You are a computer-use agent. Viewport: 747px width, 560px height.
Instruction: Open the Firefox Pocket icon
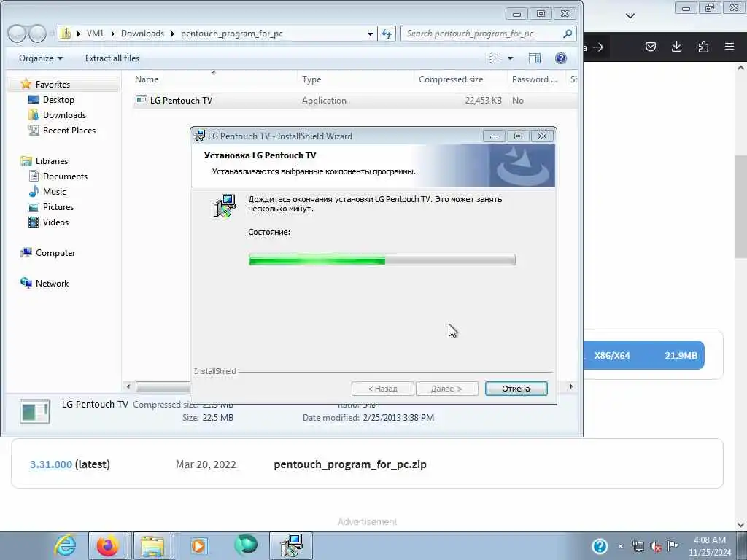[x=651, y=47]
